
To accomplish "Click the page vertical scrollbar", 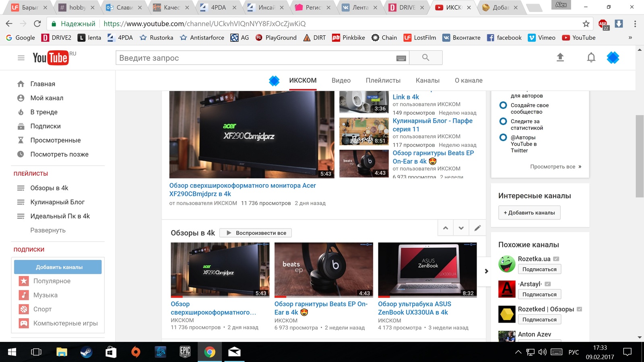I will (639, 156).
